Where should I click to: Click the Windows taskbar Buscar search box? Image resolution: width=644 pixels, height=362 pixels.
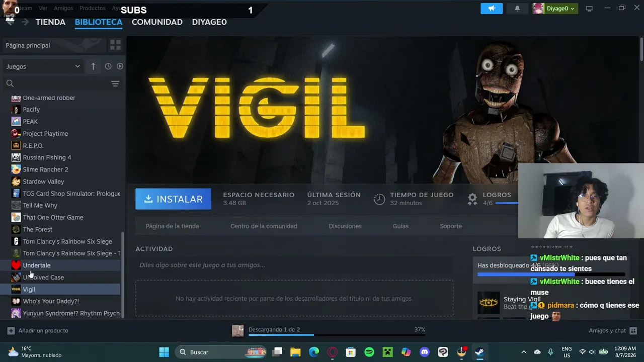click(x=220, y=352)
